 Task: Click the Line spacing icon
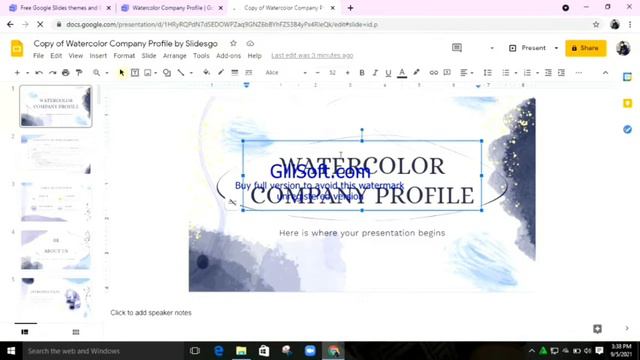point(487,73)
